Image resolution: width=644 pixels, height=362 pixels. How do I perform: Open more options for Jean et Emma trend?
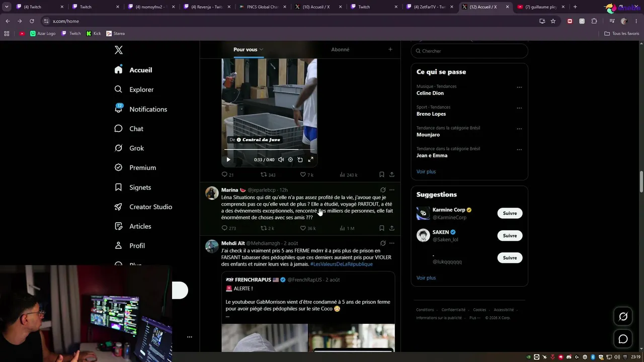[519, 149]
